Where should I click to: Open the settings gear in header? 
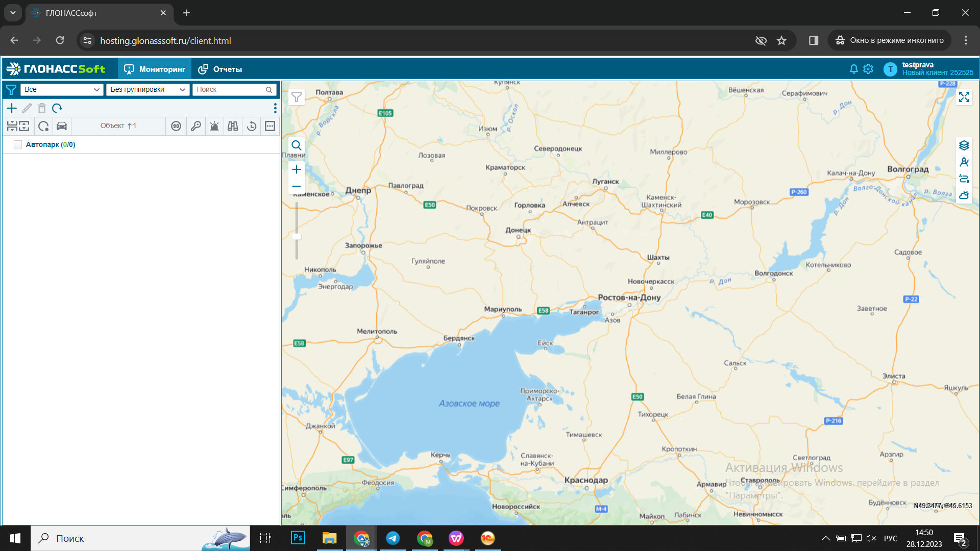tap(868, 69)
